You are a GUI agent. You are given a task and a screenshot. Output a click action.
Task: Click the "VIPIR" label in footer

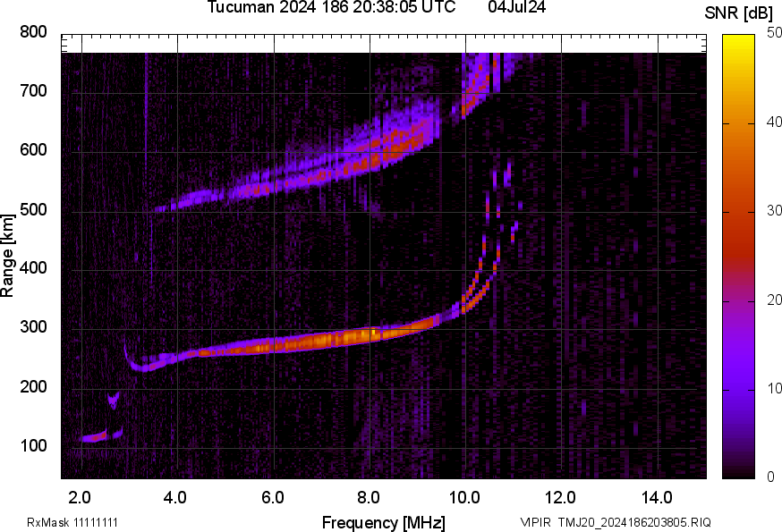pos(536,522)
